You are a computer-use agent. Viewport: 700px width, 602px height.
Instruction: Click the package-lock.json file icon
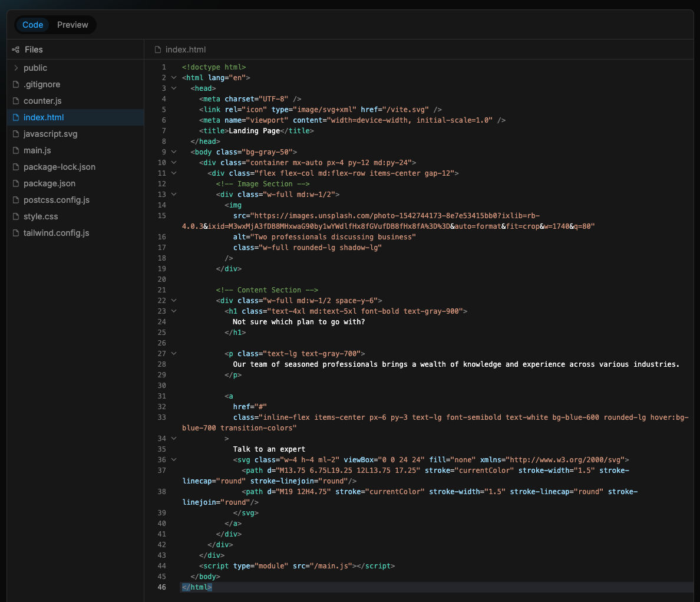pos(16,167)
